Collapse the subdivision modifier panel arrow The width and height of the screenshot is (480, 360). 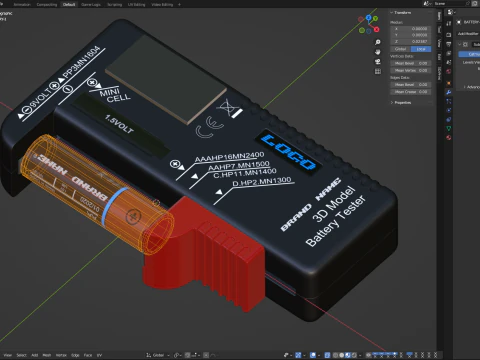(x=460, y=44)
